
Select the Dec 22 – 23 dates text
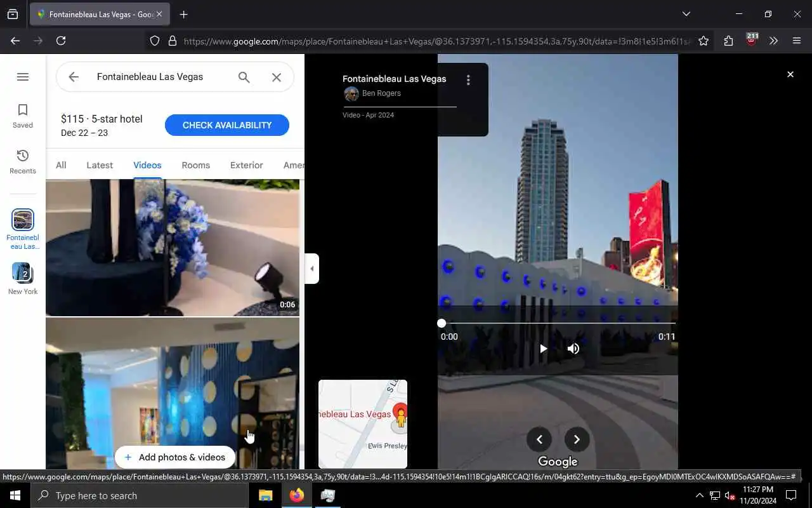coord(84,133)
